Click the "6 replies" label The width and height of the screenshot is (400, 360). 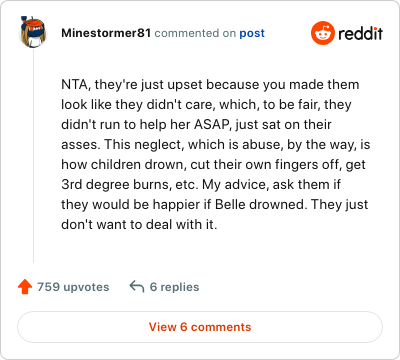point(174,287)
